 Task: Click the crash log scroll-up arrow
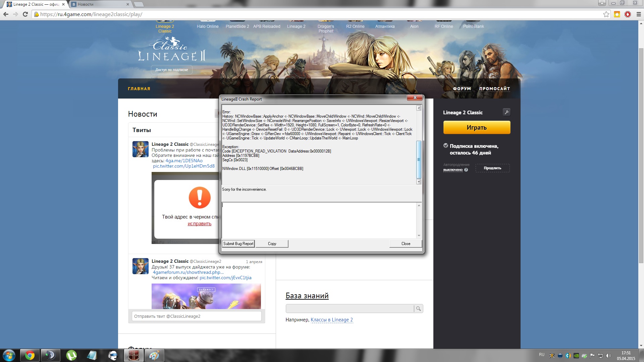[x=419, y=108]
